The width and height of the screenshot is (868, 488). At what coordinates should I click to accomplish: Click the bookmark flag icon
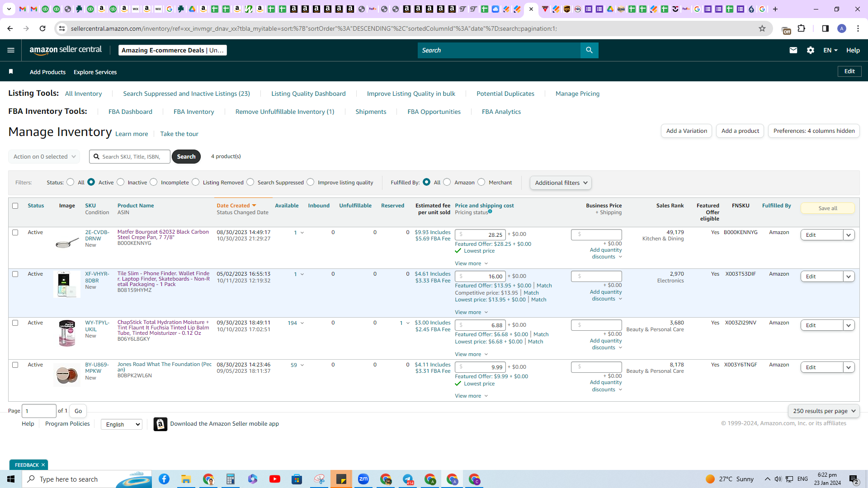[11, 71]
